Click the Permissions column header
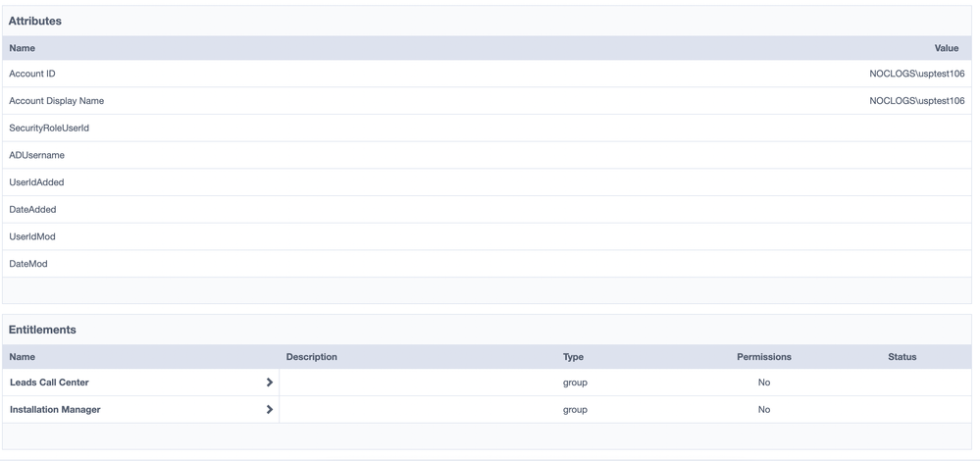Viewport: 980px width, 461px height. click(763, 357)
